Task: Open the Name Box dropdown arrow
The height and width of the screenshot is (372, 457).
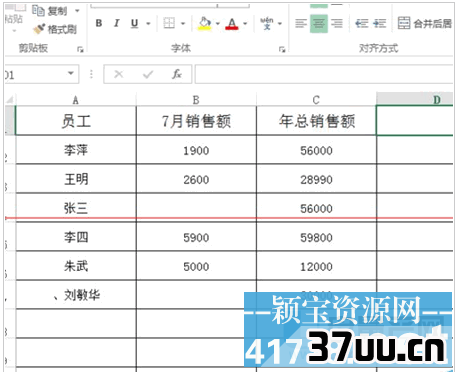Action: pyautogui.click(x=71, y=73)
